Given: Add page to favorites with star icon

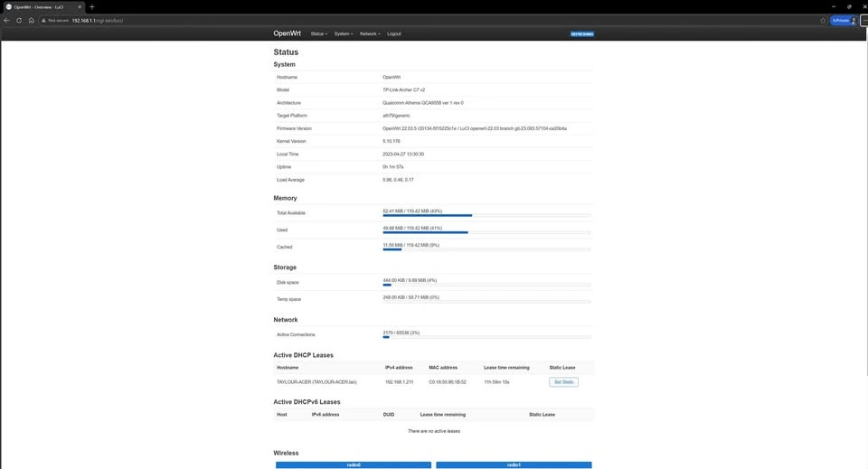Looking at the screenshot, I should click(x=823, y=21).
